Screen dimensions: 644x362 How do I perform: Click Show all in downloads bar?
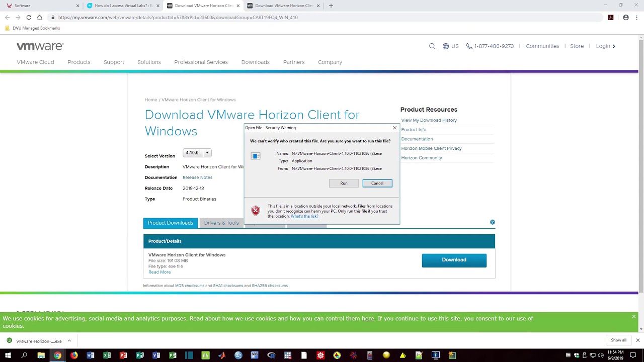(x=619, y=340)
